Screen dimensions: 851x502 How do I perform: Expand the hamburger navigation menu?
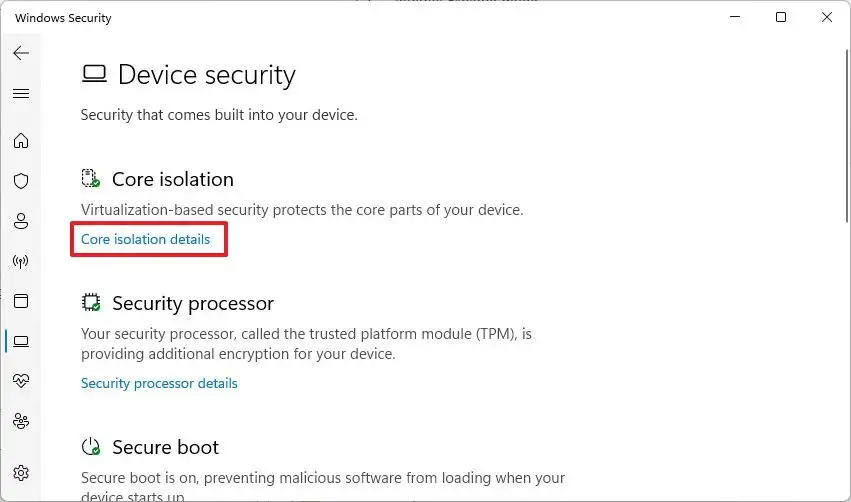pos(21,94)
